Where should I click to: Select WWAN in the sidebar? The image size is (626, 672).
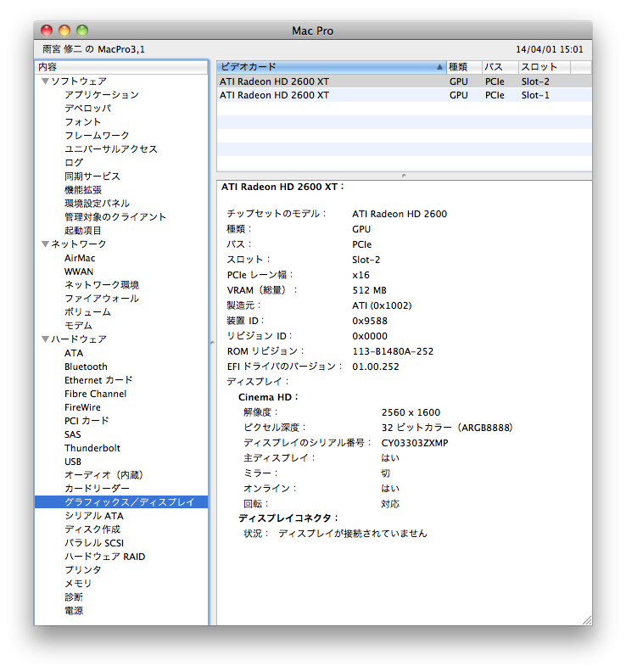coord(79,272)
